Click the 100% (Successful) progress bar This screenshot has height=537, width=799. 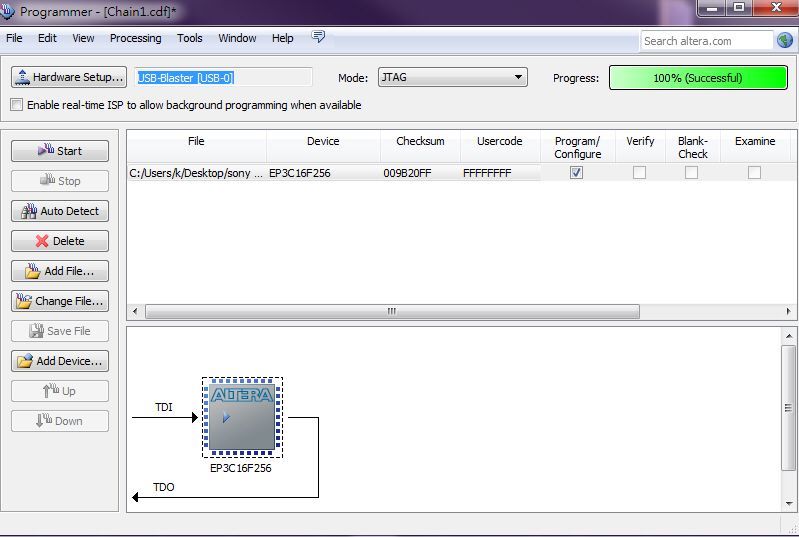698,78
